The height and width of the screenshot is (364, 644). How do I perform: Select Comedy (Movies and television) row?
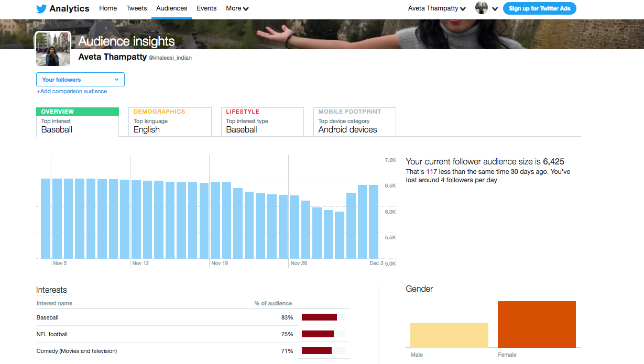(x=193, y=351)
